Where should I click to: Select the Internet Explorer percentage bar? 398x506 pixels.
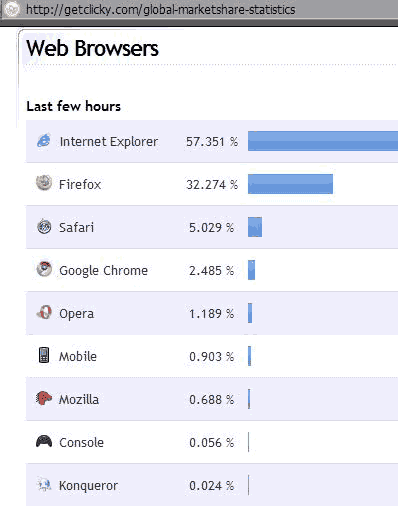point(323,141)
